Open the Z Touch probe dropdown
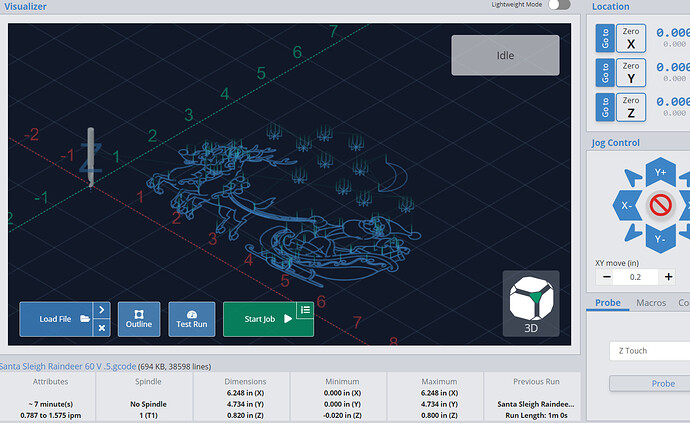The image size is (690, 423). [650, 351]
